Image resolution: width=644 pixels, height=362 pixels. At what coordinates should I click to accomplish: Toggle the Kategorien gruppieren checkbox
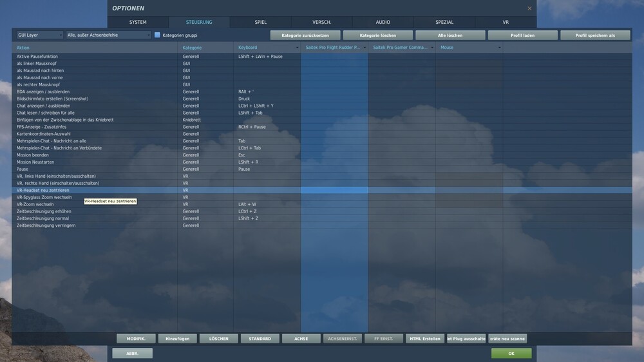click(x=157, y=35)
